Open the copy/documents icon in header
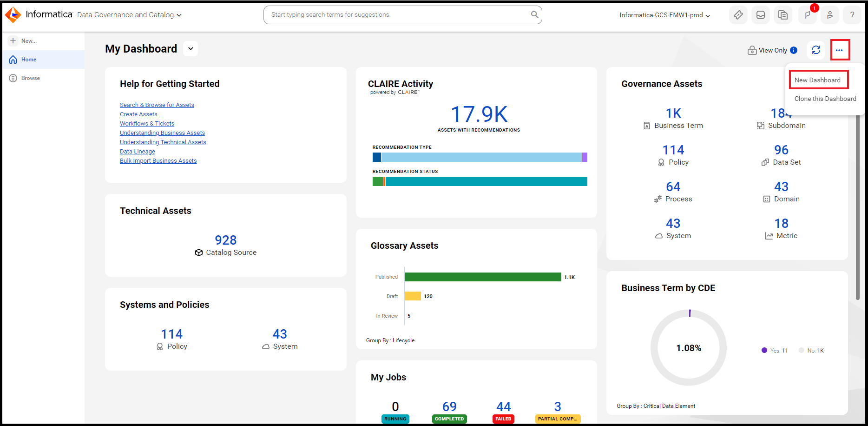This screenshot has width=868, height=426. point(783,15)
